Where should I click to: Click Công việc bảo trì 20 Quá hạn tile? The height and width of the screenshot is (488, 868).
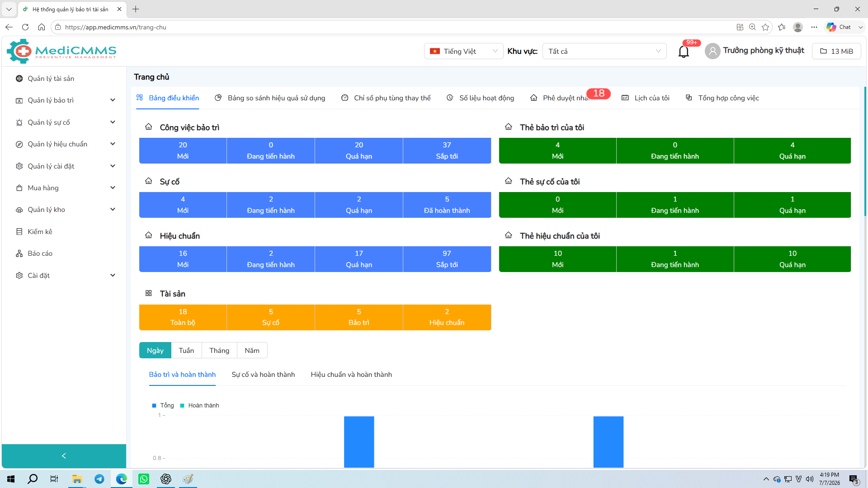click(x=359, y=150)
